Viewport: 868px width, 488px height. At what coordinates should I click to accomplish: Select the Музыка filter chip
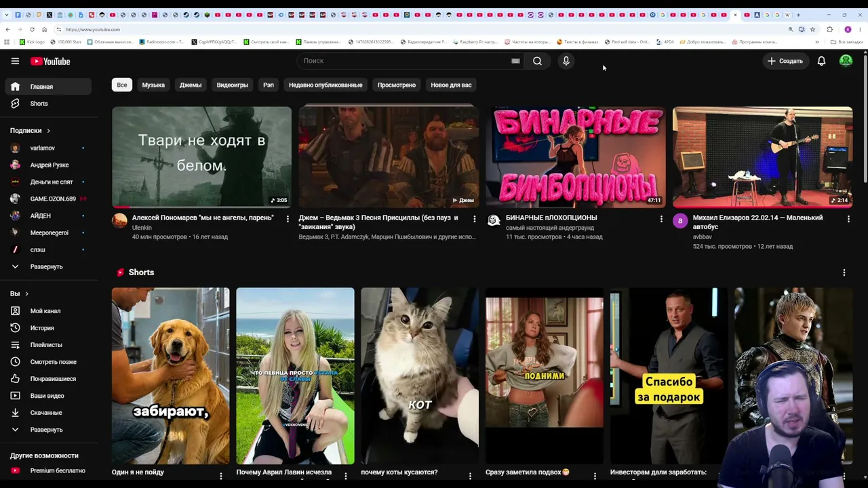coord(153,85)
